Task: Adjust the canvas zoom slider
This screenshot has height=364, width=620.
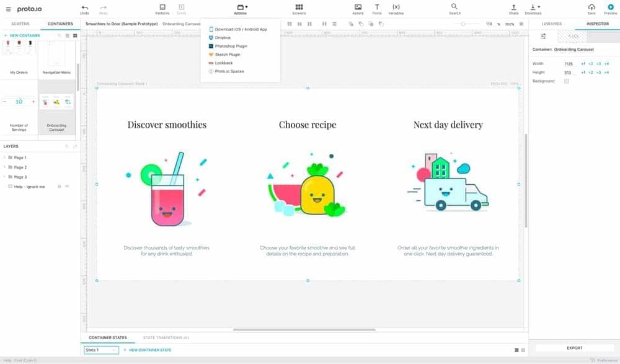Action: (x=463, y=24)
